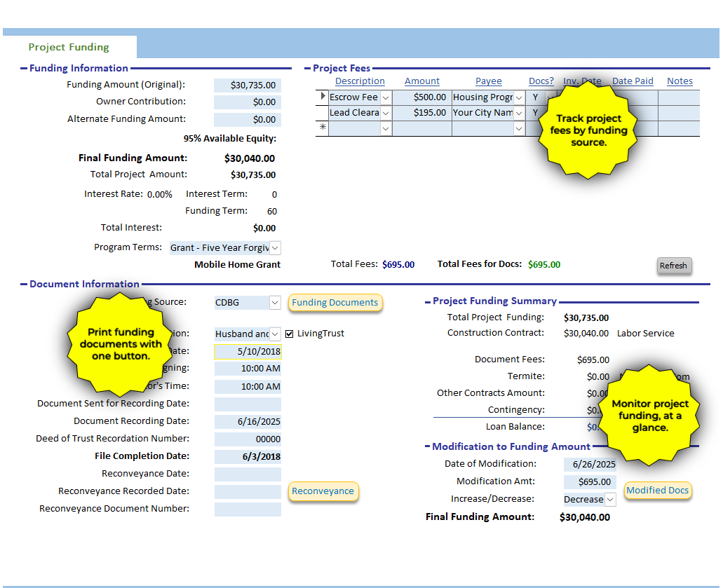Click the Lead Clearance notes cell

pyautogui.click(x=679, y=113)
